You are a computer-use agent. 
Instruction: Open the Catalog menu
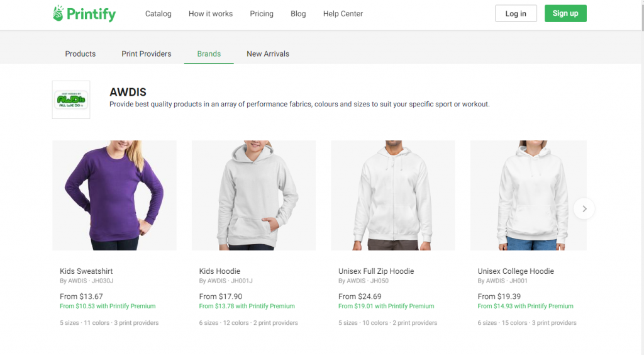click(x=158, y=14)
